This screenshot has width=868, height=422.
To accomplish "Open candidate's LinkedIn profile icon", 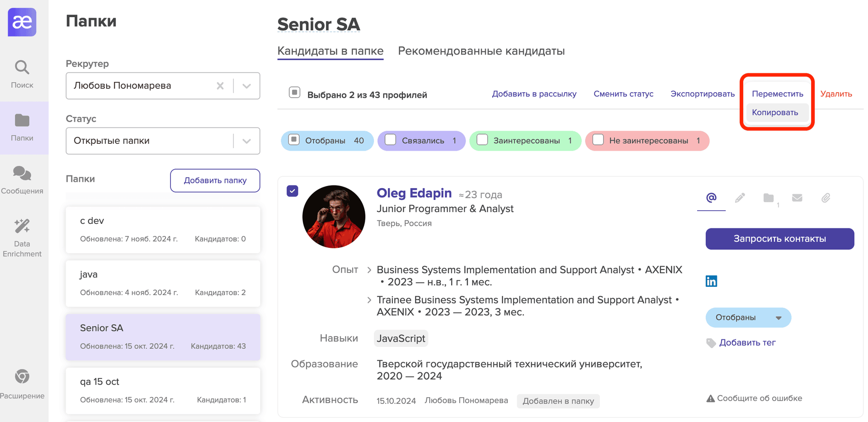I will (x=711, y=281).
